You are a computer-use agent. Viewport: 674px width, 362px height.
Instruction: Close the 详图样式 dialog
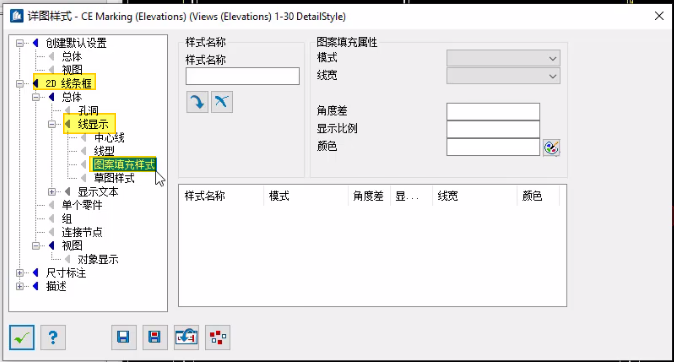[659, 16]
